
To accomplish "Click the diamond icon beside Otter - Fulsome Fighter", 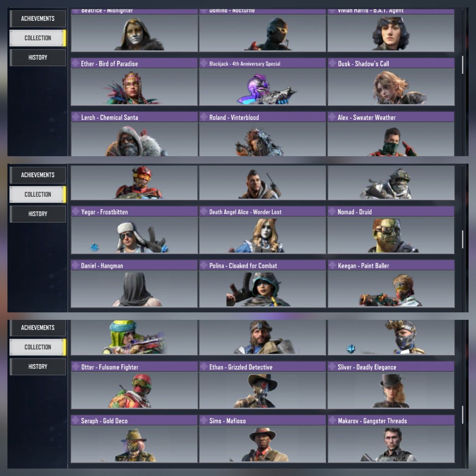I will pos(75,367).
